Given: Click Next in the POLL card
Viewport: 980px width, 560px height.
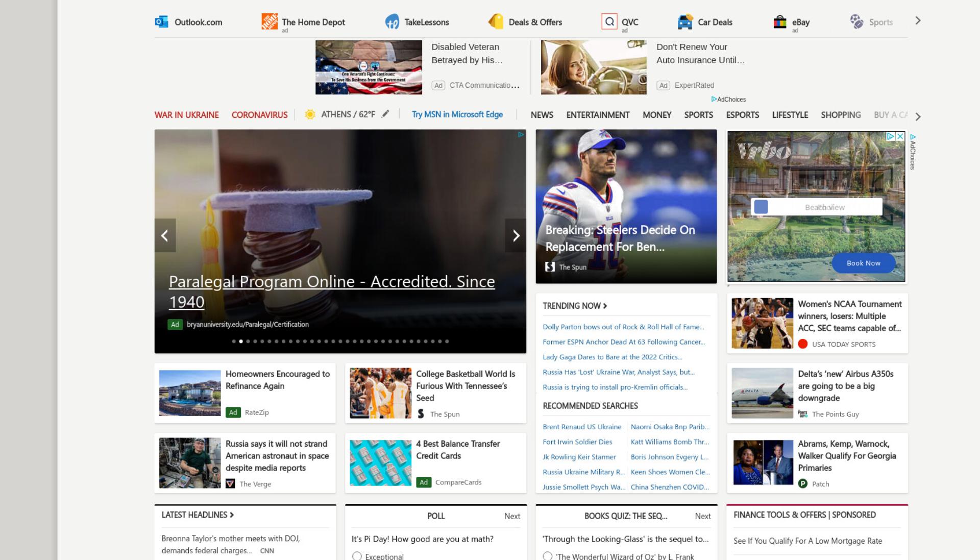Looking at the screenshot, I should [x=512, y=516].
